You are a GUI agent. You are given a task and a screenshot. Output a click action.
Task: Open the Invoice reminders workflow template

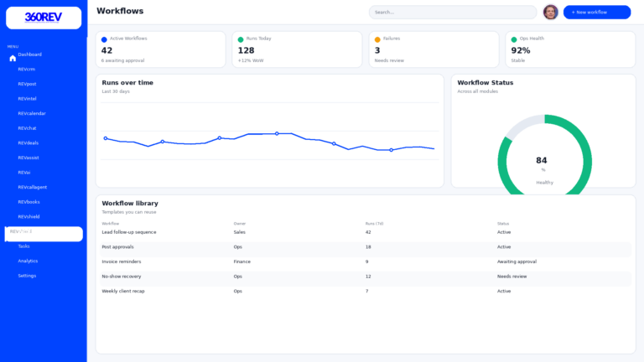[122, 261]
